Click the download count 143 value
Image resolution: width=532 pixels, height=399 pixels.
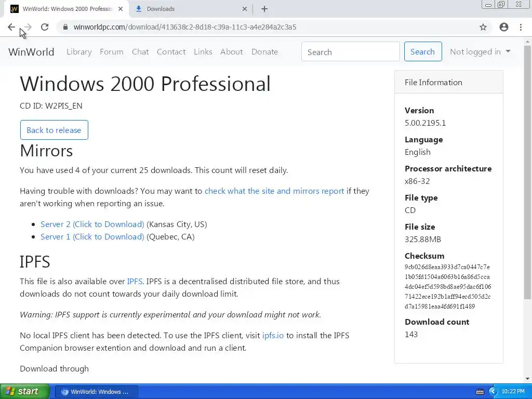tap(411, 335)
